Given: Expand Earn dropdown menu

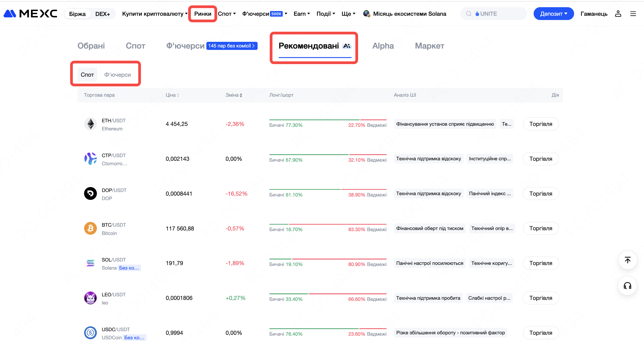Looking at the screenshot, I should (302, 14).
